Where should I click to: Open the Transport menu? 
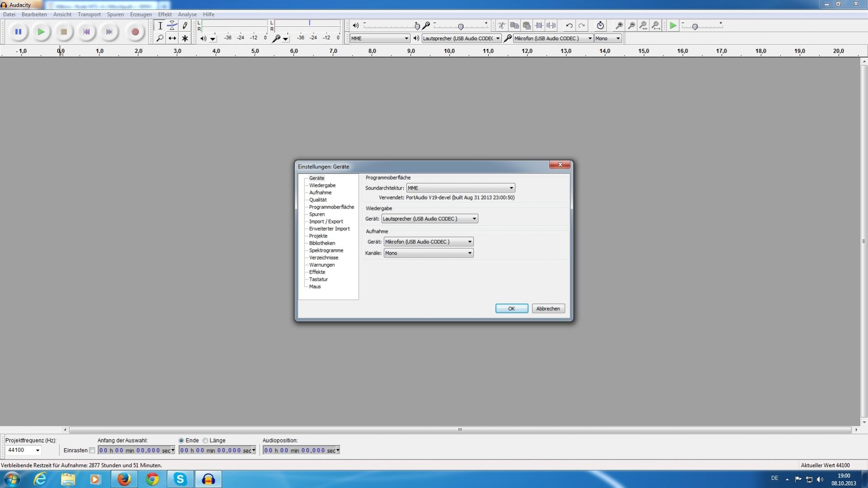(x=89, y=14)
